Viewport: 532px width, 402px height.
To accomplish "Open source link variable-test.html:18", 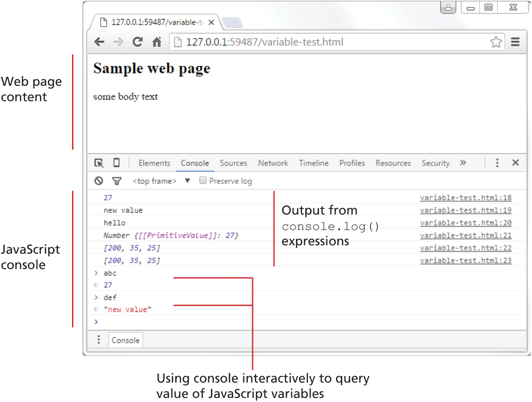I will (x=465, y=198).
